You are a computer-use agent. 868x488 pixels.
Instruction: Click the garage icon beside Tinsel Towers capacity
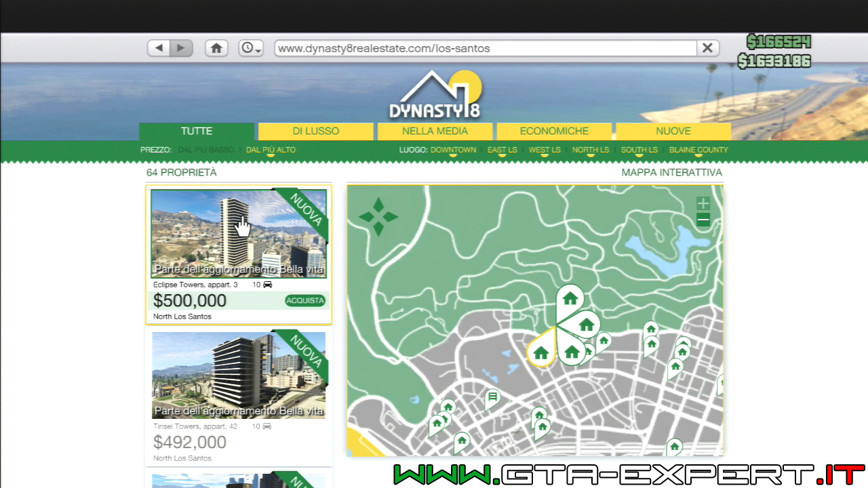[x=267, y=426]
